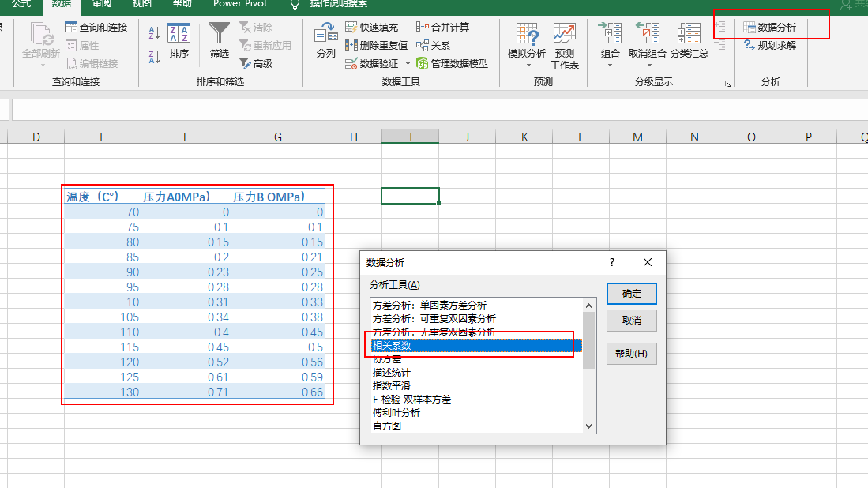Screen dimensions: 868x488
Task: Open Queries and Connections (查询和连接)
Action: tap(96, 27)
